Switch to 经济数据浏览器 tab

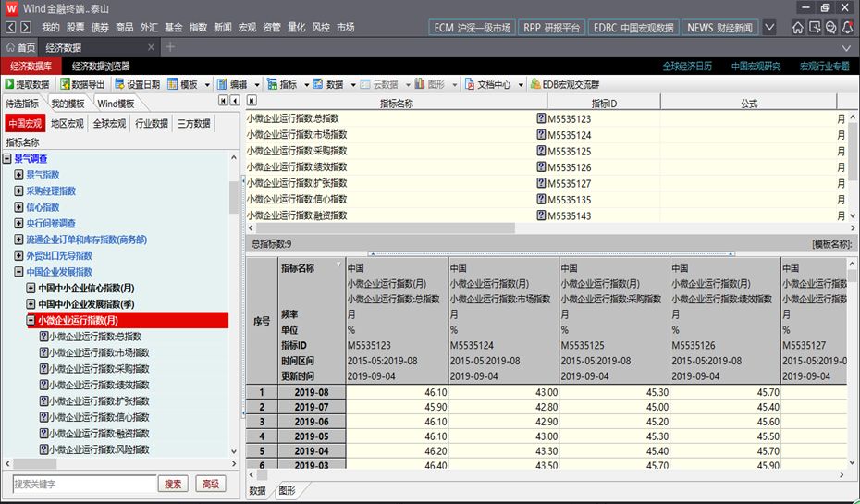click(101, 67)
